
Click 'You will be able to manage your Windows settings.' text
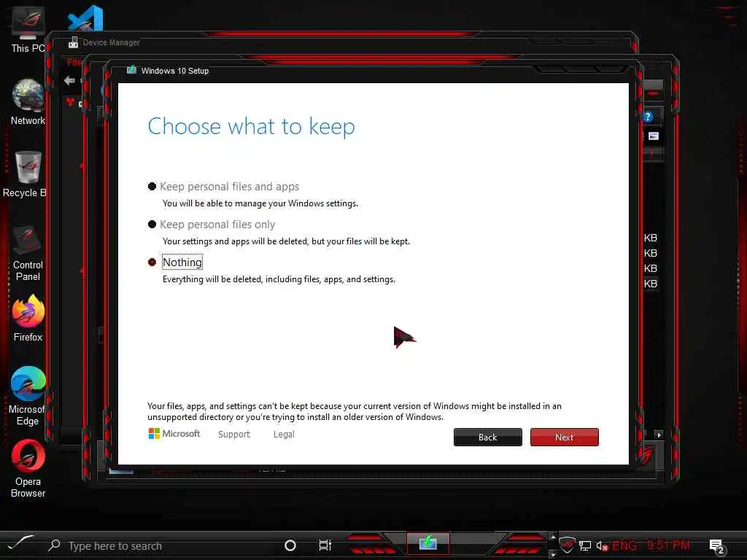pos(260,203)
